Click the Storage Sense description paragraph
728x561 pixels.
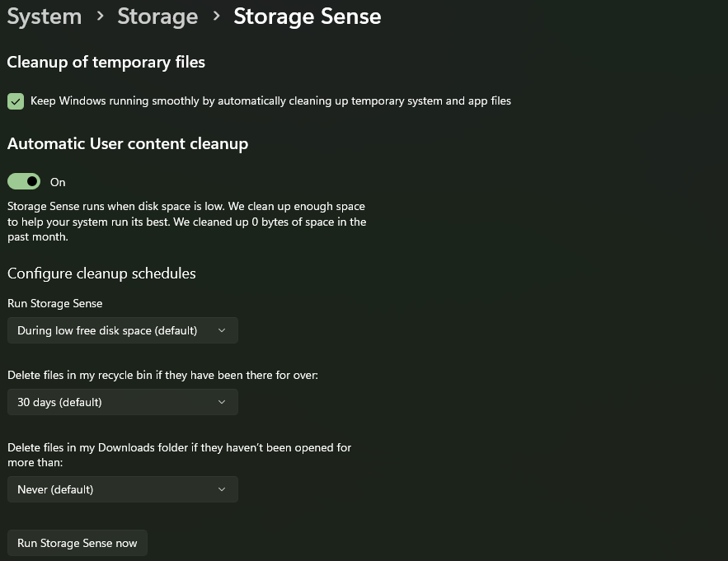[x=186, y=222]
